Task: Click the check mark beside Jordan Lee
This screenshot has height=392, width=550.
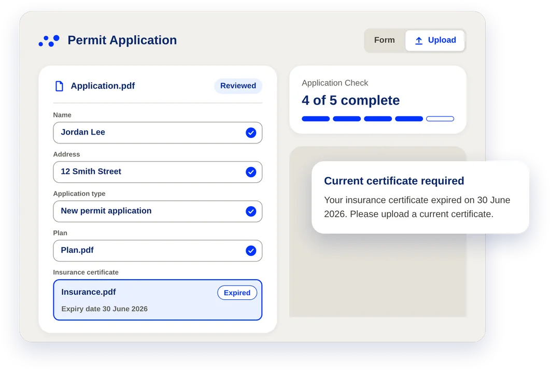Action: pyautogui.click(x=251, y=133)
